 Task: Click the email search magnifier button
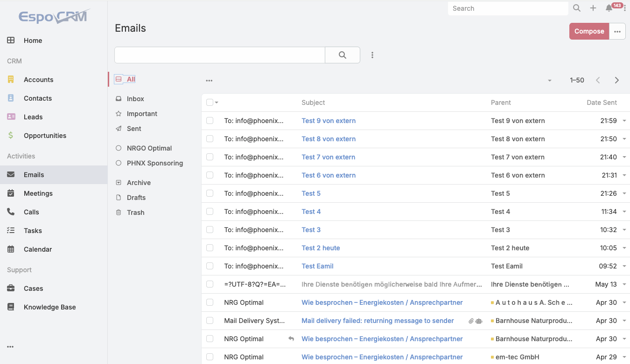click(x=343, y=55)
